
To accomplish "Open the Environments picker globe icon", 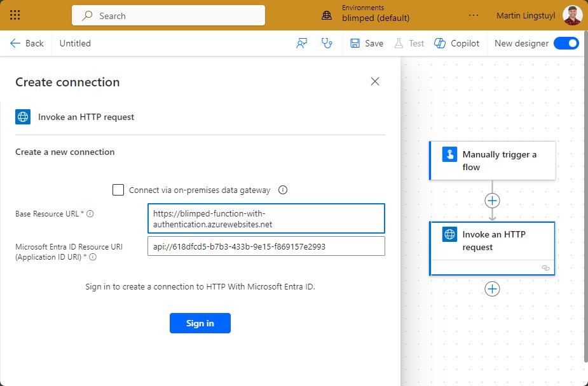I will click(327, 15).
